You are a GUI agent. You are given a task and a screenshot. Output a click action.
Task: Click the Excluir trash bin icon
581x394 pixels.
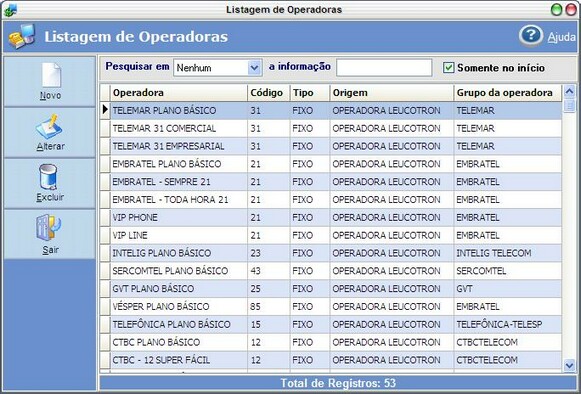tap(49, 177)
